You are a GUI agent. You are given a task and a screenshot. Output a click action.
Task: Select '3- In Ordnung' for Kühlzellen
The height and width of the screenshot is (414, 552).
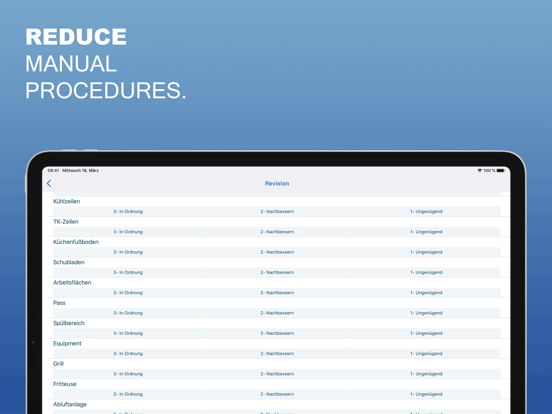pos(128,212)
